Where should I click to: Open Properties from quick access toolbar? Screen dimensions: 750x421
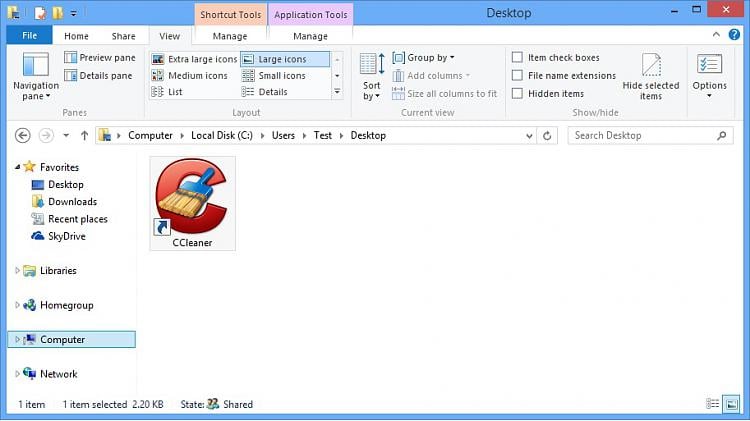click(41, 13)
